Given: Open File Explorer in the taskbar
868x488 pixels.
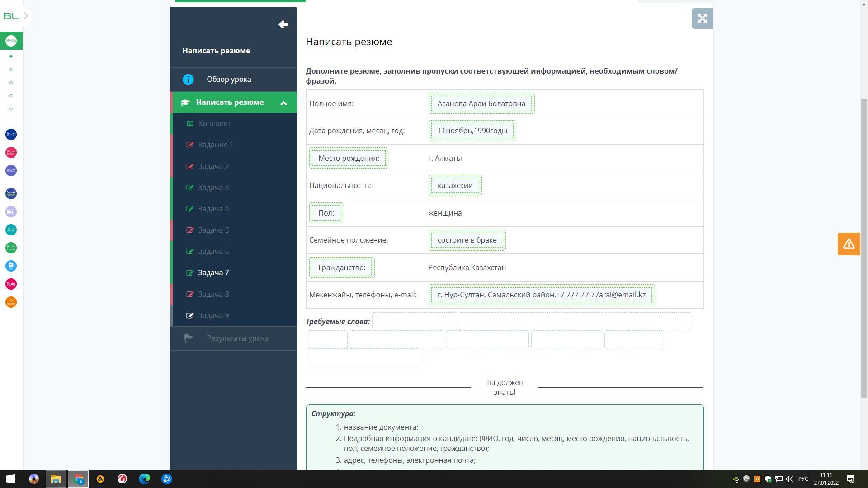Looking at the screenshot, I should [56, 479].
